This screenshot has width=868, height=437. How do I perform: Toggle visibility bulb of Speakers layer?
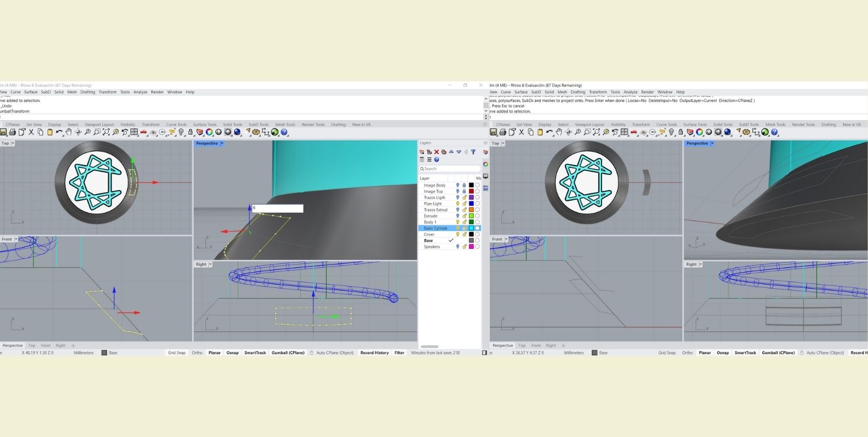[457, 246]
